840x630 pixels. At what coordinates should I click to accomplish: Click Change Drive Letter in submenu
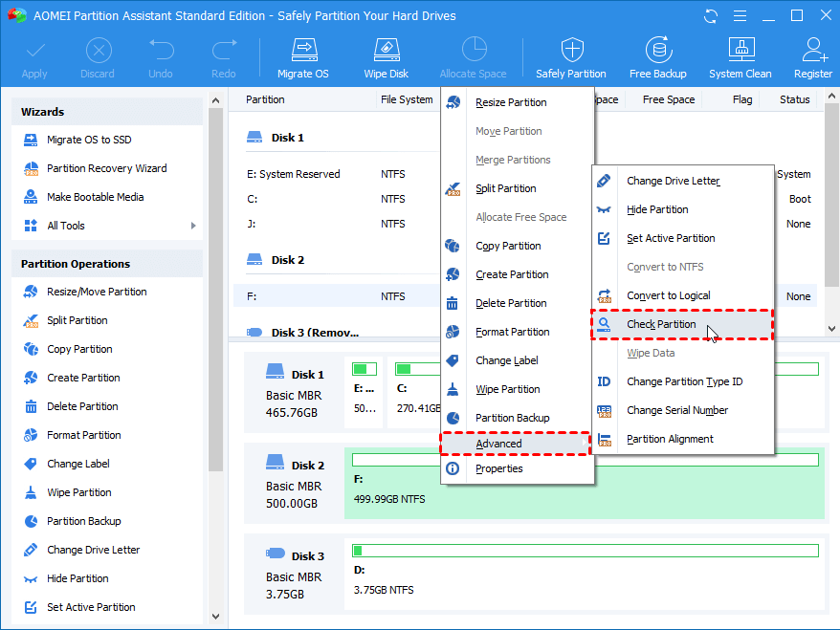(673, 181)
